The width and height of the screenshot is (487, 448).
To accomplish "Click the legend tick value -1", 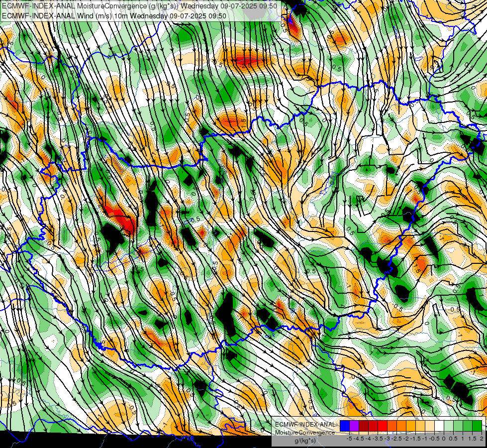I will coord(425,439).
